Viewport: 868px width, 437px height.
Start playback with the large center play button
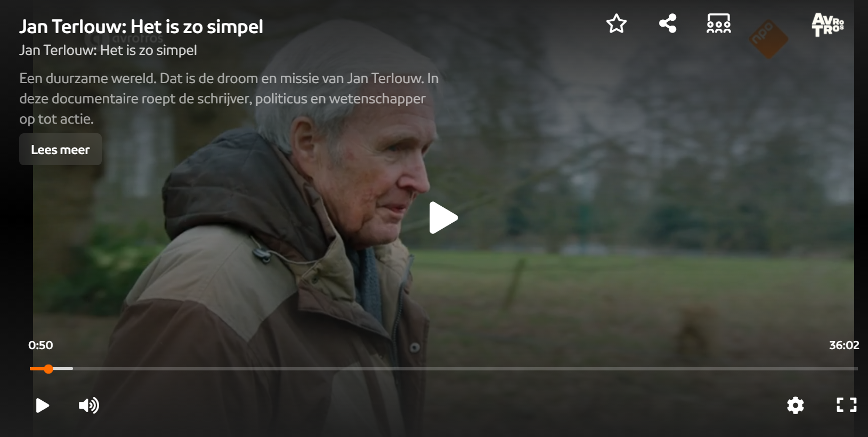coord(443,217)
